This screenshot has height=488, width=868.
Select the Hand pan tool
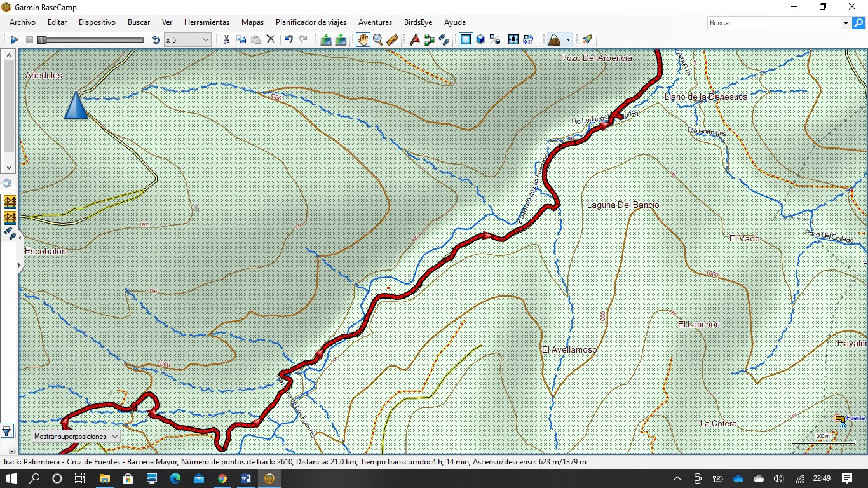[363, 39]
